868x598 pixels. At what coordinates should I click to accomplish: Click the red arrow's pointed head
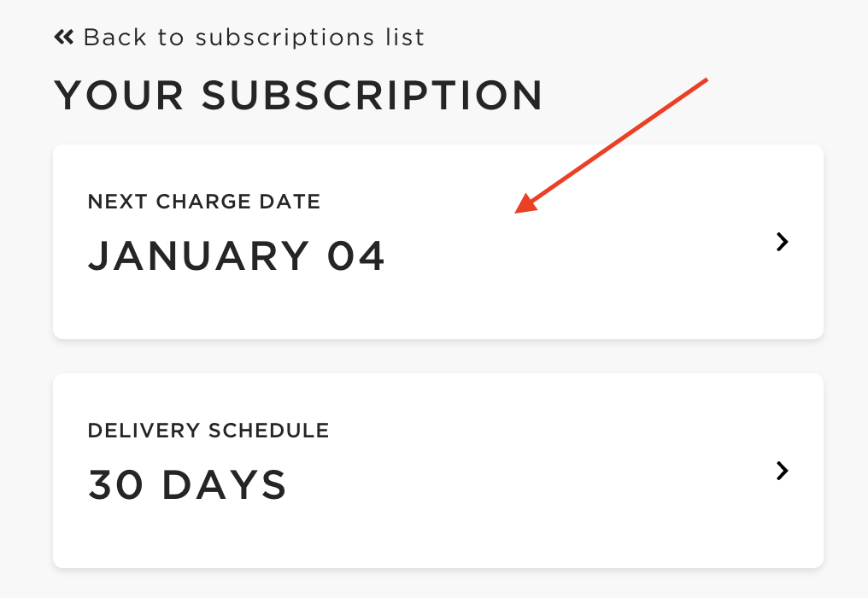[x=520, y=208]
